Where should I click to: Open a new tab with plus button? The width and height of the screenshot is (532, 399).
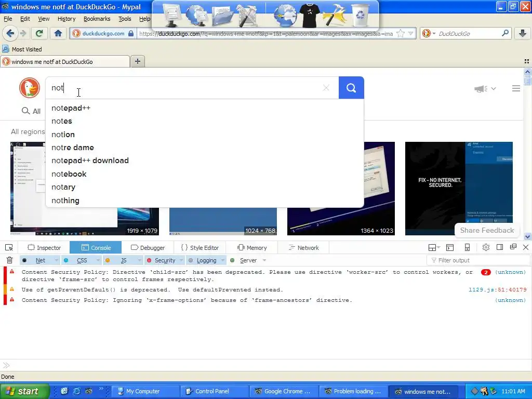point(137,61)
